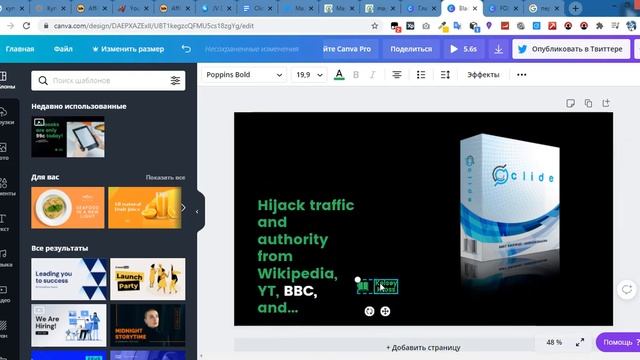The height and width of the screenshot is (360, 640).
Task: Click the rotate handle below selected element
Action: tap(369, 311)
